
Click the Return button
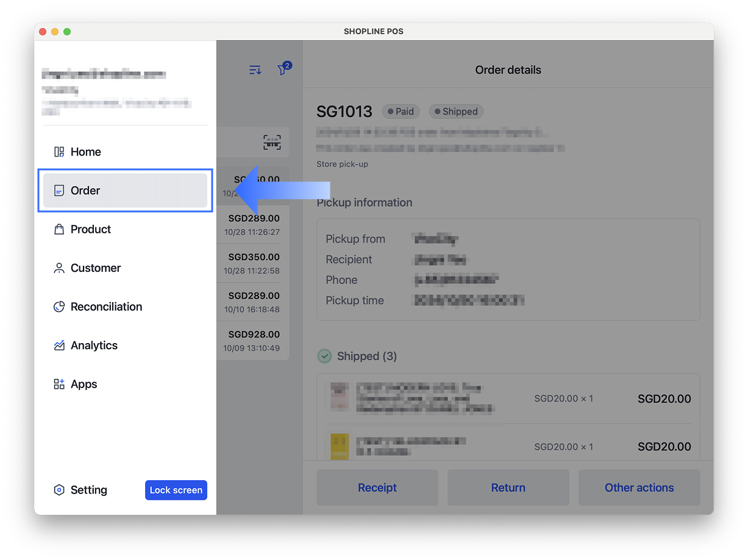click(x=508, y=487)
